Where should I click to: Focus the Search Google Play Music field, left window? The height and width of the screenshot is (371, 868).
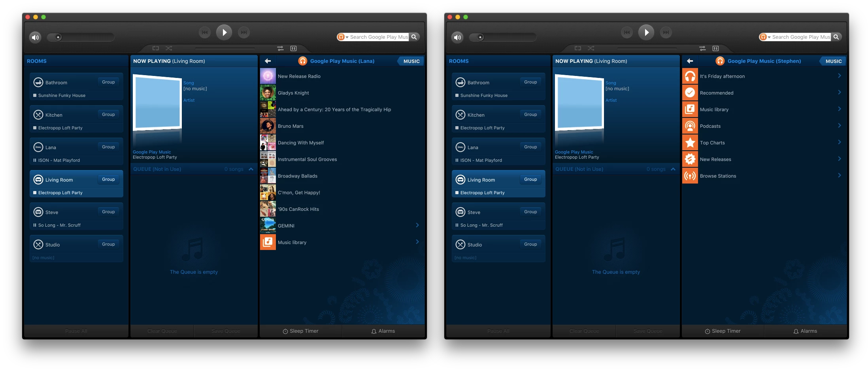(379, 37)
